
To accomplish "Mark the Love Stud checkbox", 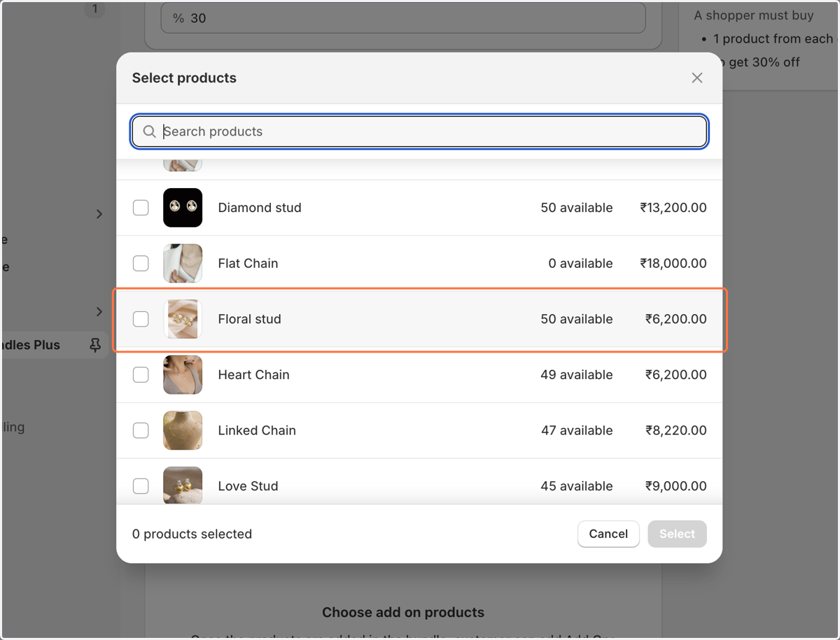I will point(141,486).
